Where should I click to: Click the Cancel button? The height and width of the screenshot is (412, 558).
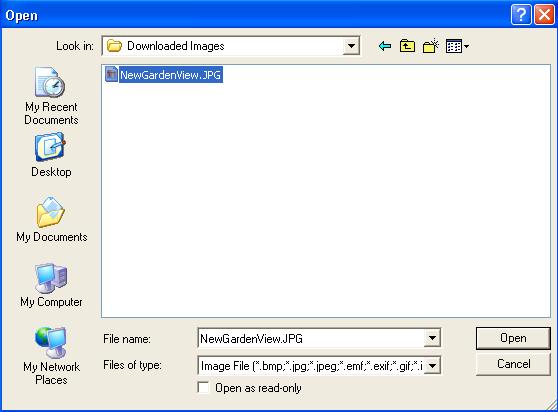click(x=513, y=364)
